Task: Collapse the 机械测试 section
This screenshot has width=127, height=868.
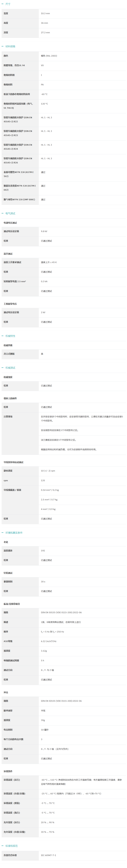Action: coord(8,368)
